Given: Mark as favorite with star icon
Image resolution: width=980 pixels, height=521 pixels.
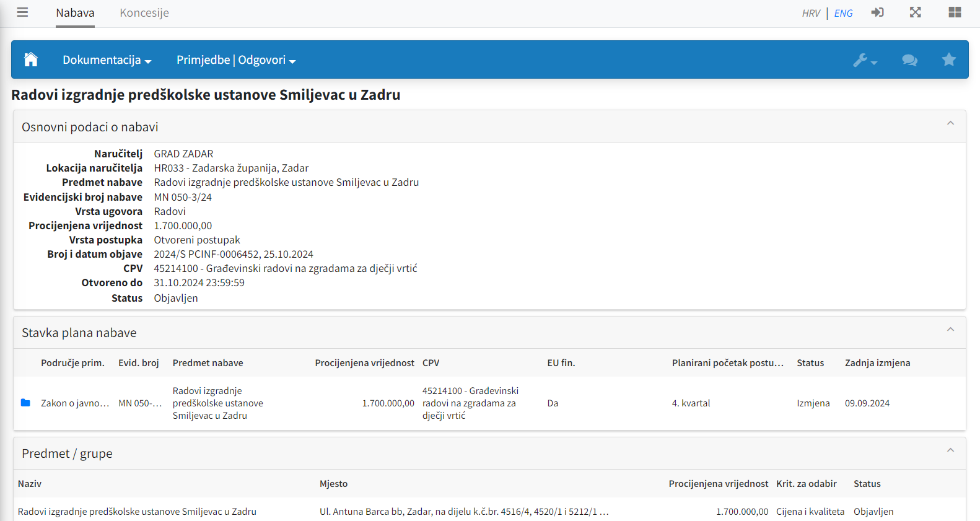Looking at the screenshot, I should point(948,59).
